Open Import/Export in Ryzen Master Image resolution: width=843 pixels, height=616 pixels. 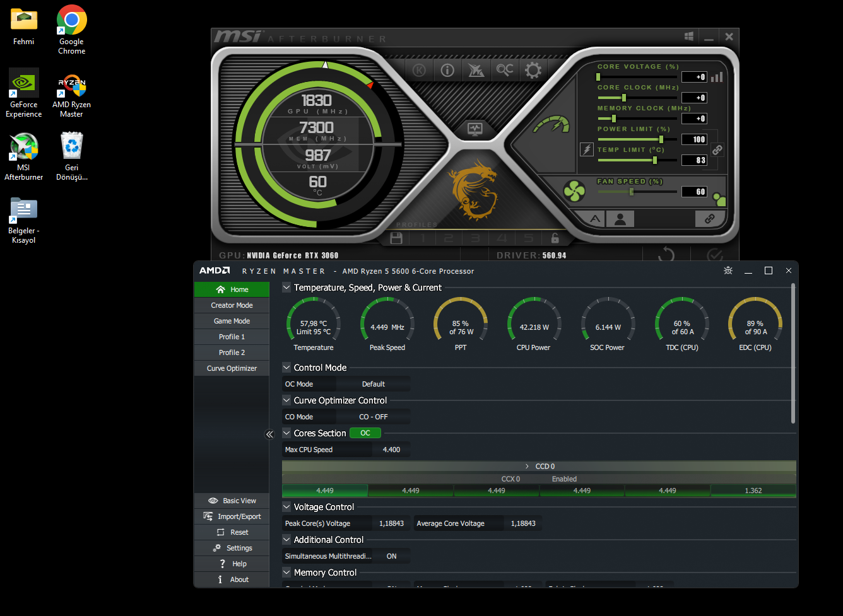(232, 516)
